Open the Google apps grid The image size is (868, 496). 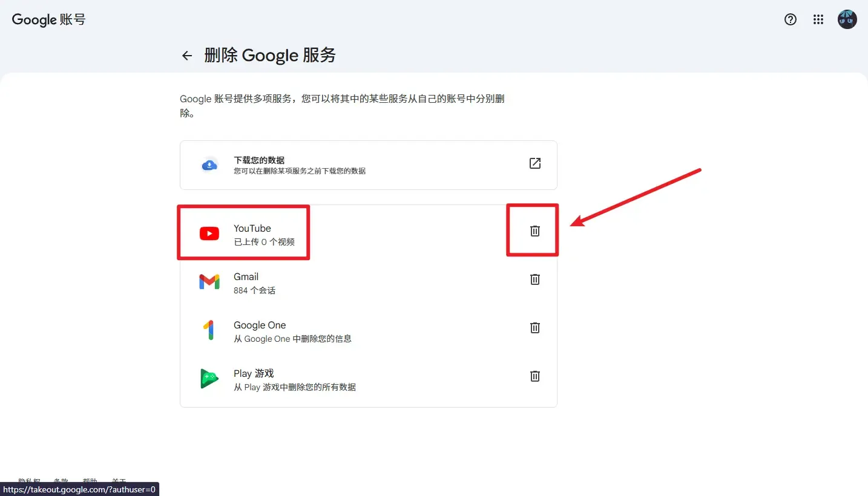click(818, 19)
